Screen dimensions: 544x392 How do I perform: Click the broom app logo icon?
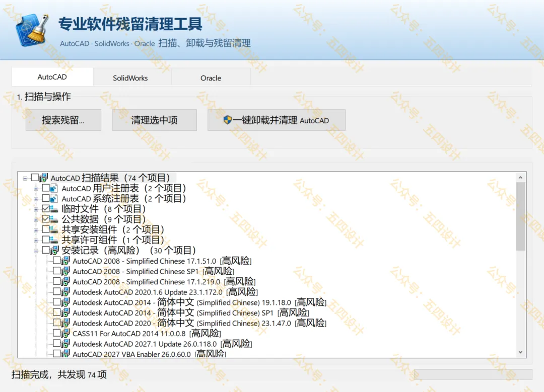pos(32,30)
